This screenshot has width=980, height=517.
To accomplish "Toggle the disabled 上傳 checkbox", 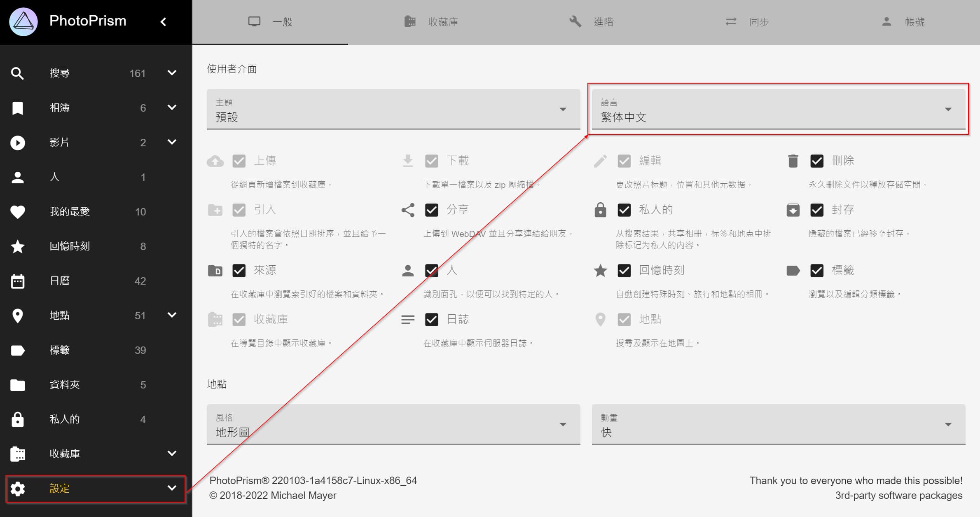I will coord(239,161).
